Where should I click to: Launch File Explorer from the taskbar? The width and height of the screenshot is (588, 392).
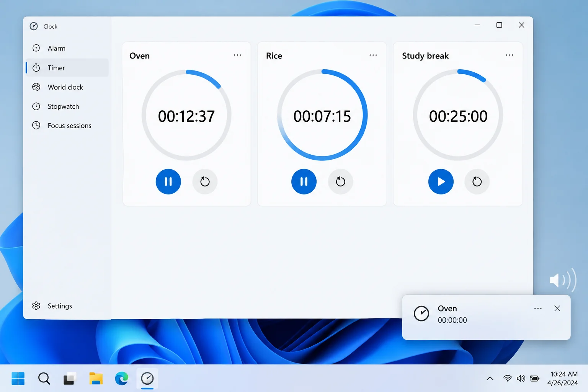tap(96, 379)
